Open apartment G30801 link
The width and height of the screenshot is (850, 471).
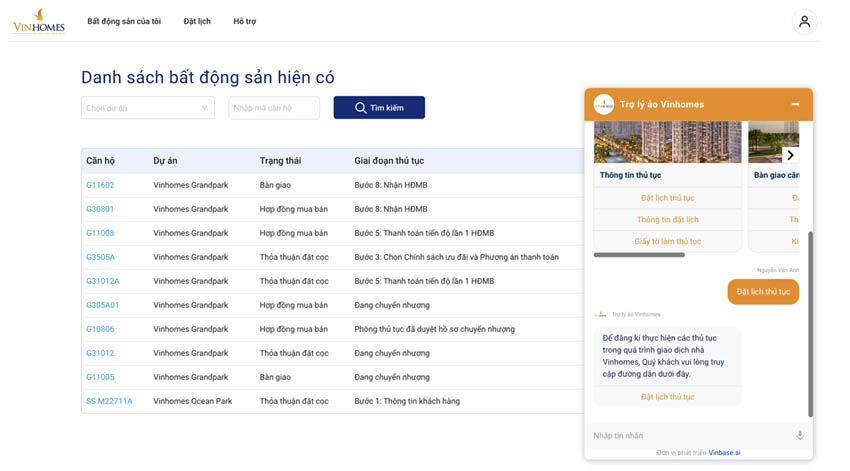pyautogui.click(x=100, y=209)
